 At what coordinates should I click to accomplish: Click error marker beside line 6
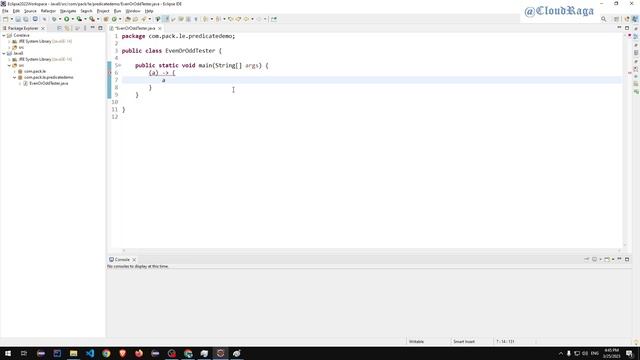[x=109, y=73]
